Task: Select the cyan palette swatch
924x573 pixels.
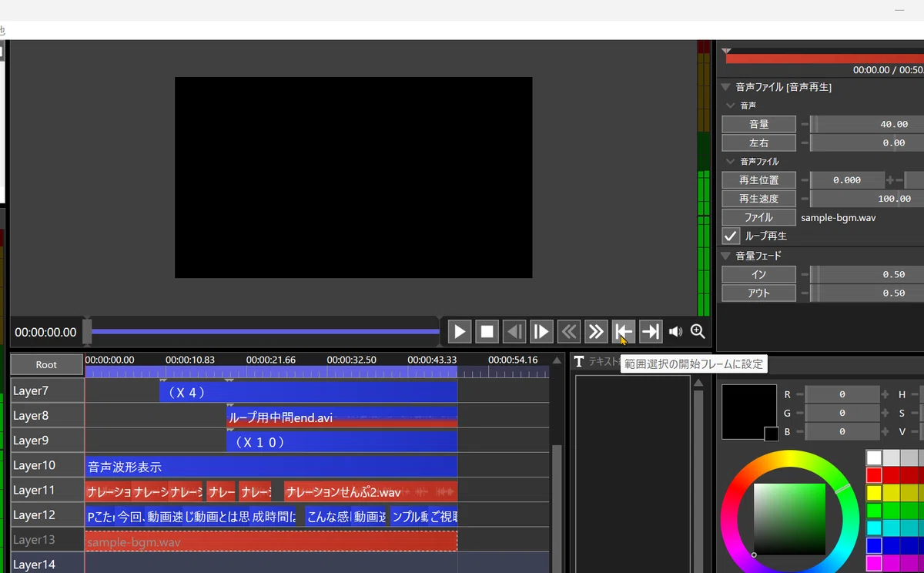Action: (x=874, y=528)
